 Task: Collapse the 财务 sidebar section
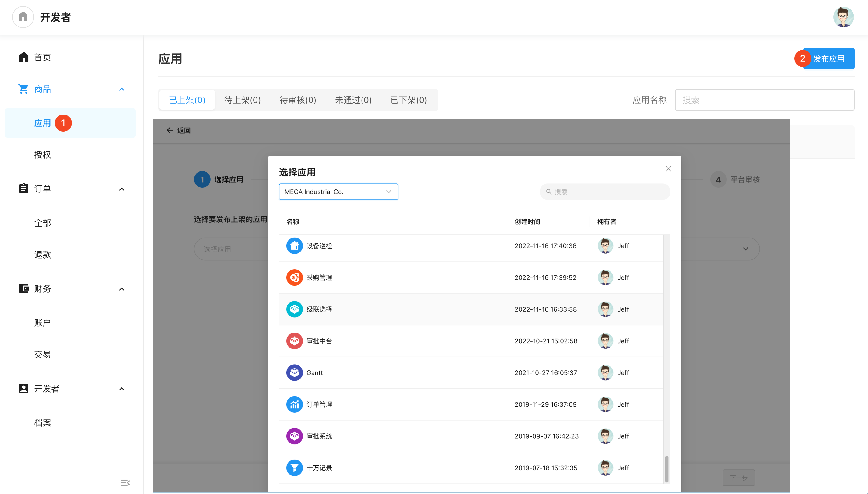pyautogui.click(x=122, y=289)
